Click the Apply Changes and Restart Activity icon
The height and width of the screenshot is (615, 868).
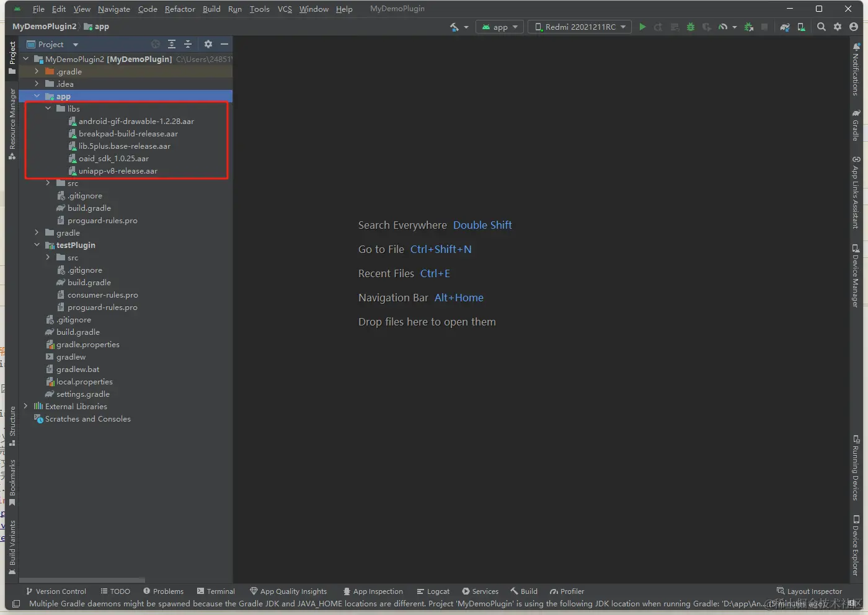click(658, 27)
